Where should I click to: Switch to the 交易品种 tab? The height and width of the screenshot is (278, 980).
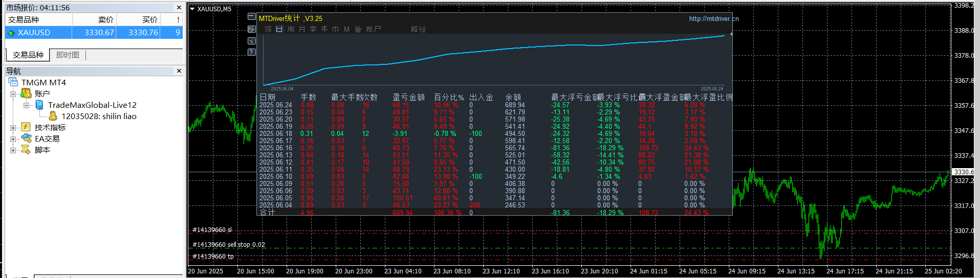(x=28, y=55)
